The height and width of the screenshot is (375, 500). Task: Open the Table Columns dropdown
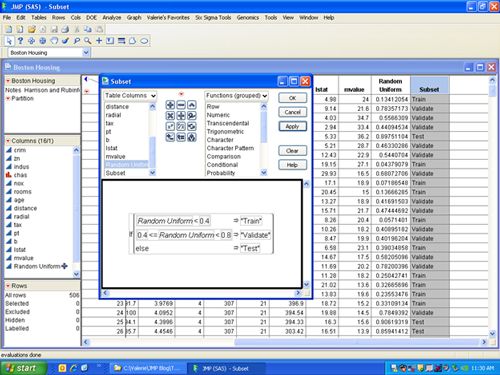130,96
